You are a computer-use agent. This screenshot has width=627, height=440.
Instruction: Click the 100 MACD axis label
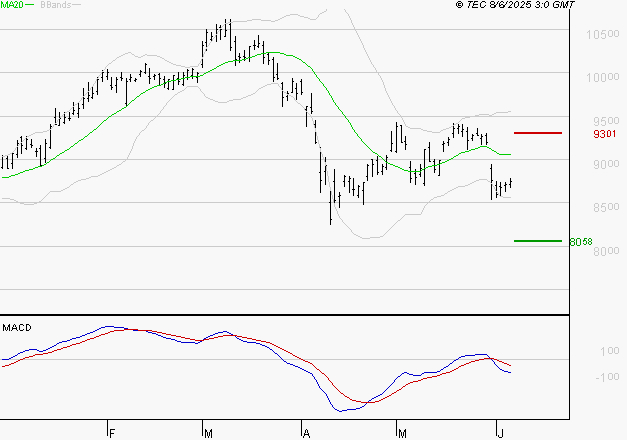609,351
